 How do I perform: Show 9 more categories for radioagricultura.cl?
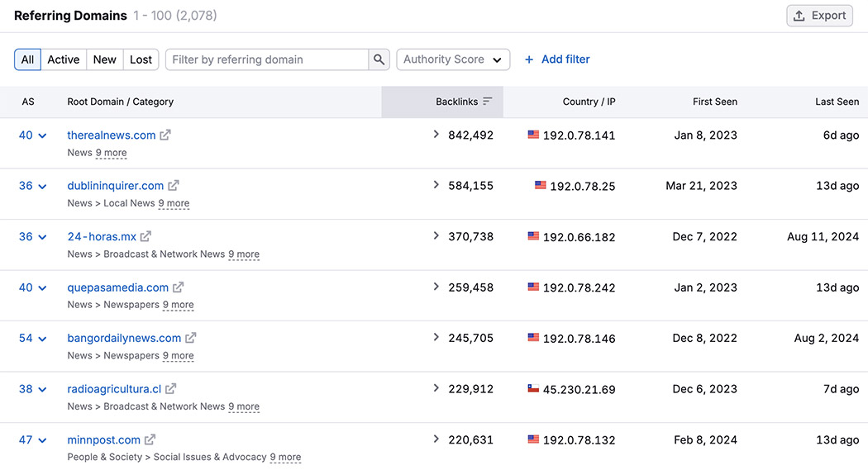pyautogui.click(x=244, y=406)
